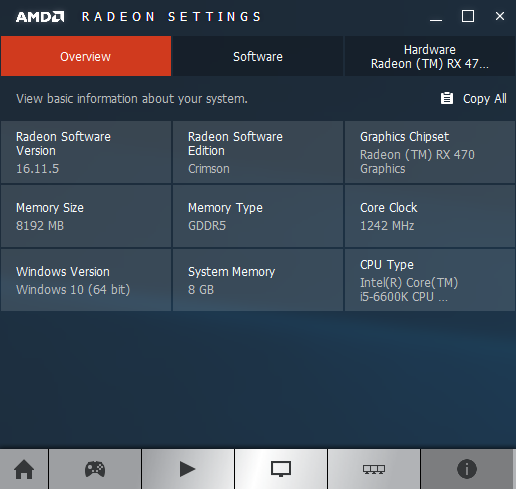
Task: Select the Radeon Software Version tile
Action: 86,152
